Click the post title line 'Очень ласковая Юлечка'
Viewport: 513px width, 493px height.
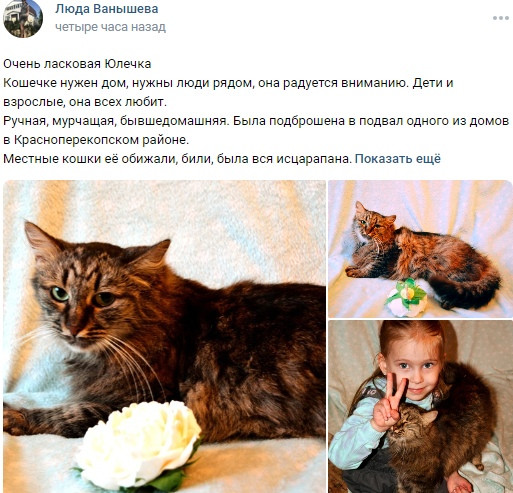pos(77,64)
